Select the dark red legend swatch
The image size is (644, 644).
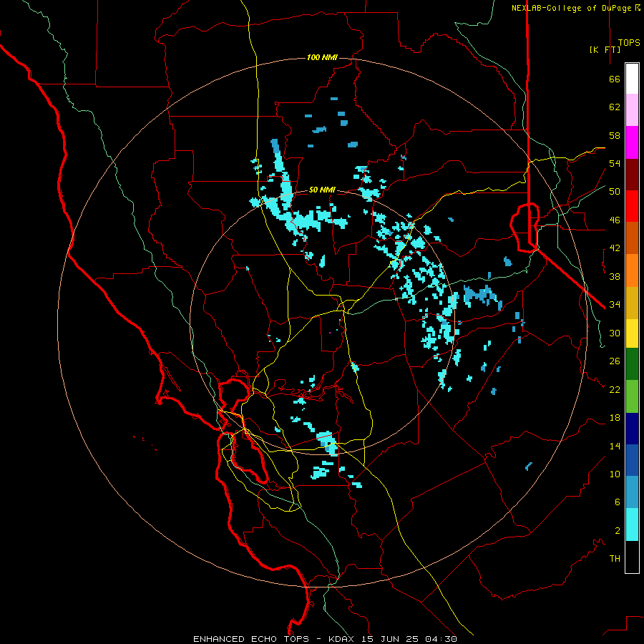click(632, 175)
